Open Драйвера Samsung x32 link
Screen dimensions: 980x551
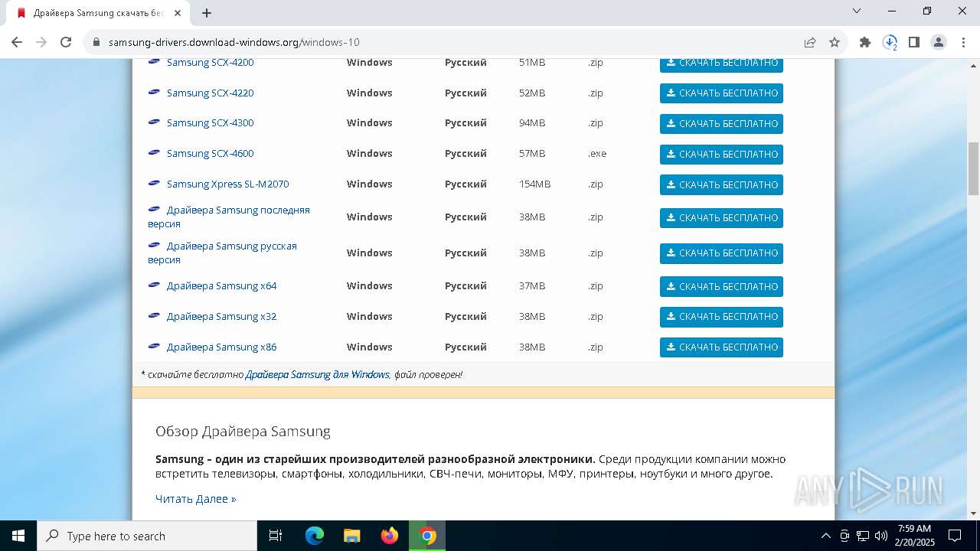coord(221,316)
